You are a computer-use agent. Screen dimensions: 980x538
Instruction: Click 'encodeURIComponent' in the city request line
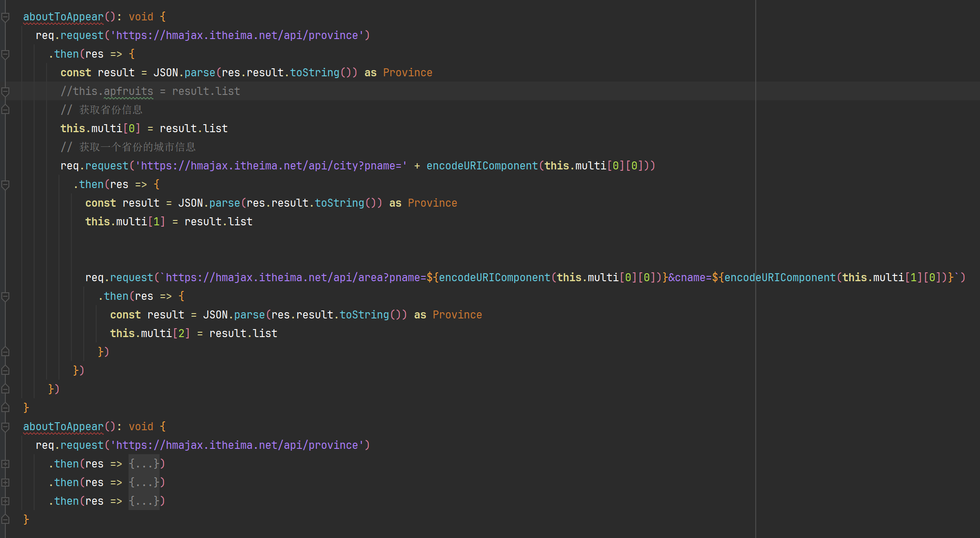click(x=482, y=166)
